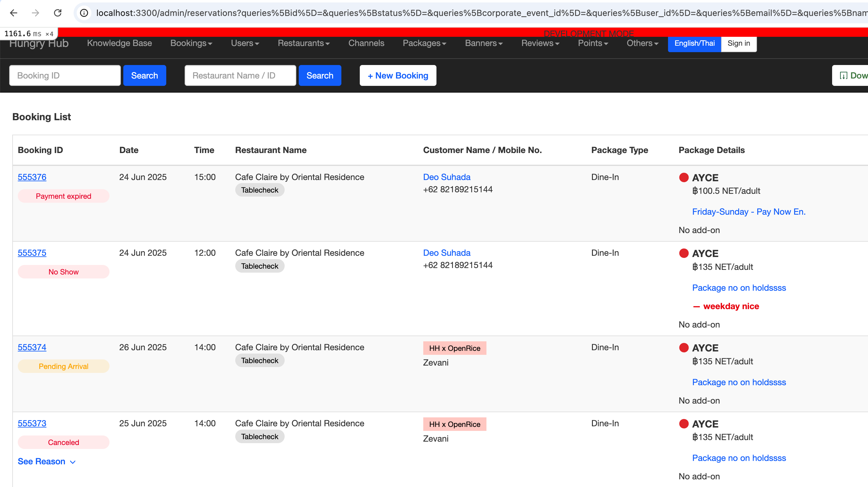This screenshot has height=487, width=868.
Task: Open the Others dropdown menu
Action: (642, 44)
